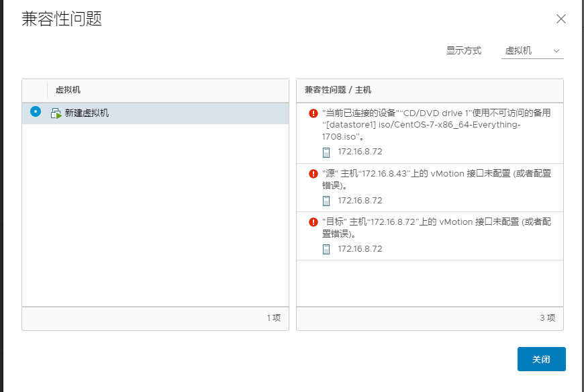
Task: Click the 显示方式 label
Action: (x=464, y=50)
